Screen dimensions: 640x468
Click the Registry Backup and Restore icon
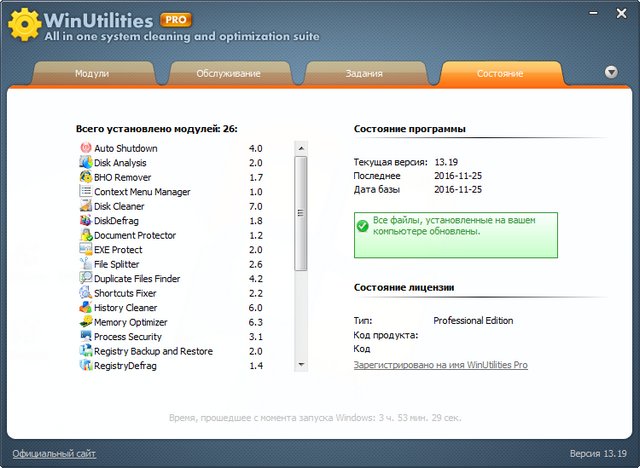click(x=85, y=351)
